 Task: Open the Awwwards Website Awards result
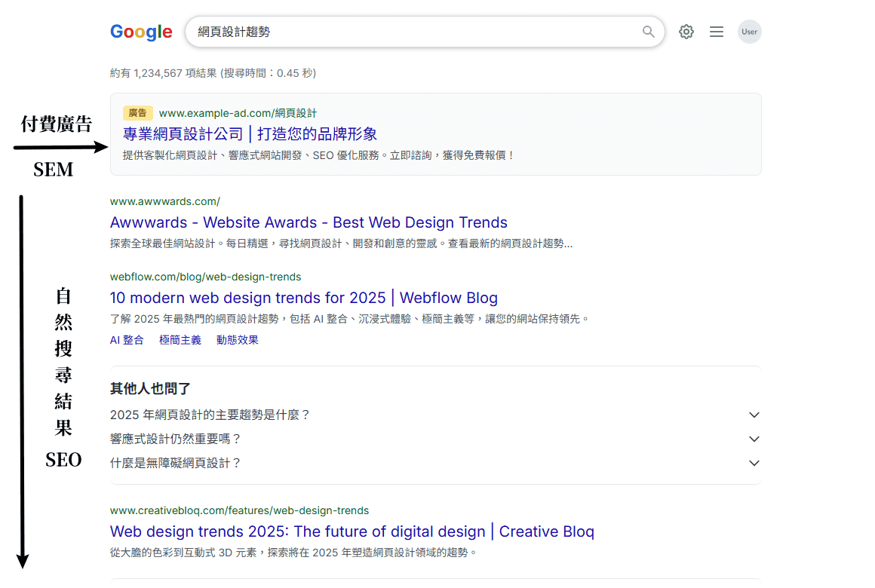click(309, 222)
